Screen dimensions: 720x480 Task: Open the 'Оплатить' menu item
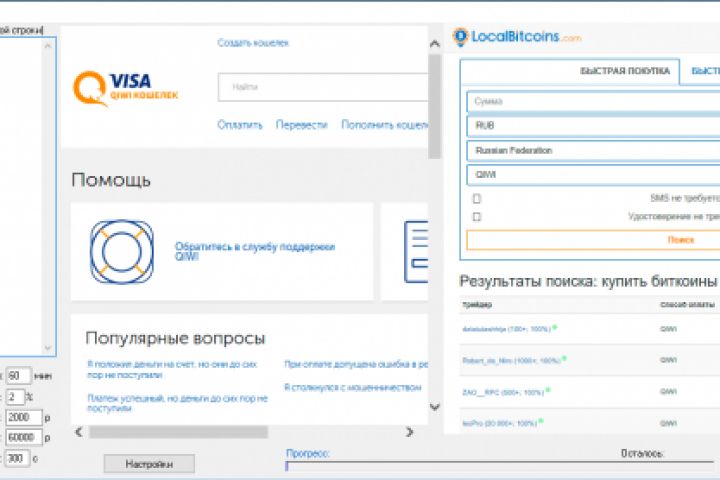click(239, 125)
